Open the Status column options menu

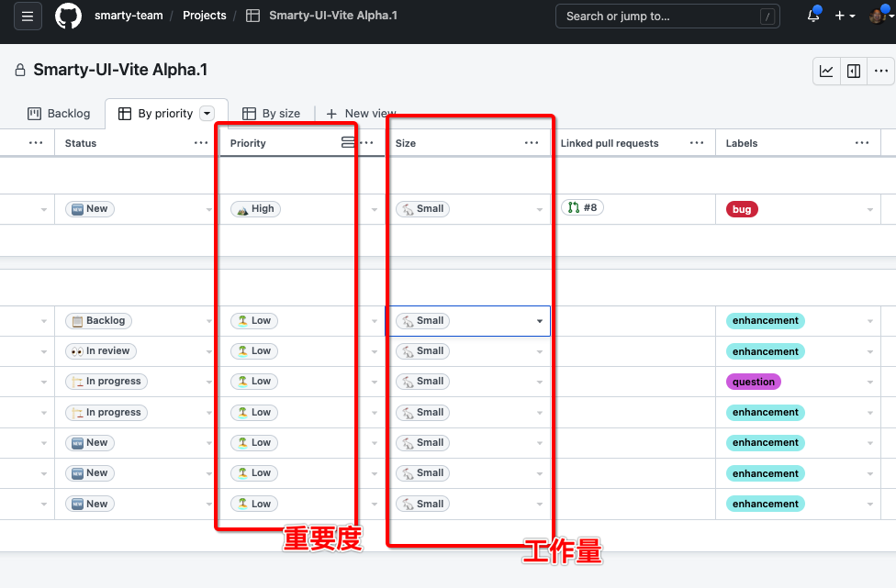coord(201,143)
